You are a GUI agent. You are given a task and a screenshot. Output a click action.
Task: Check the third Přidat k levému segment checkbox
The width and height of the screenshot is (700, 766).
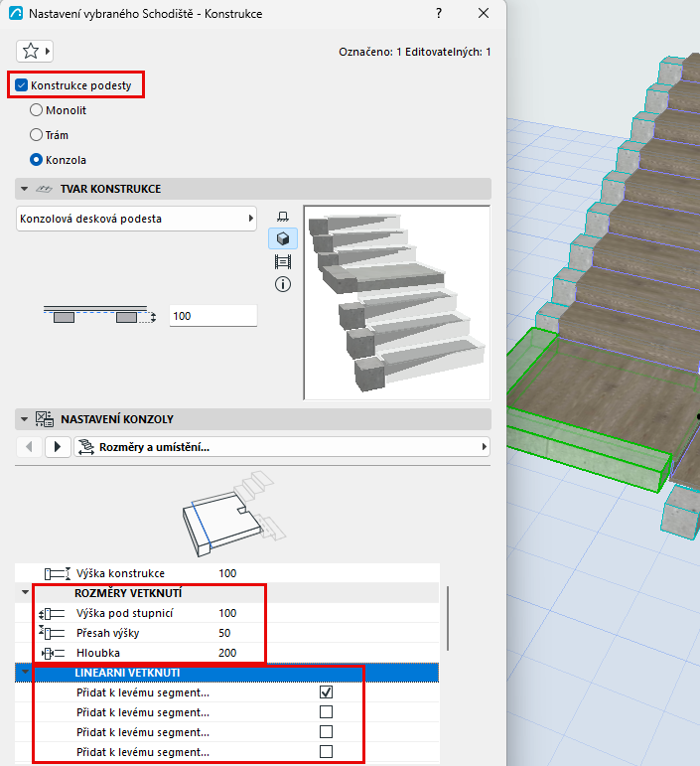(326, 732)
